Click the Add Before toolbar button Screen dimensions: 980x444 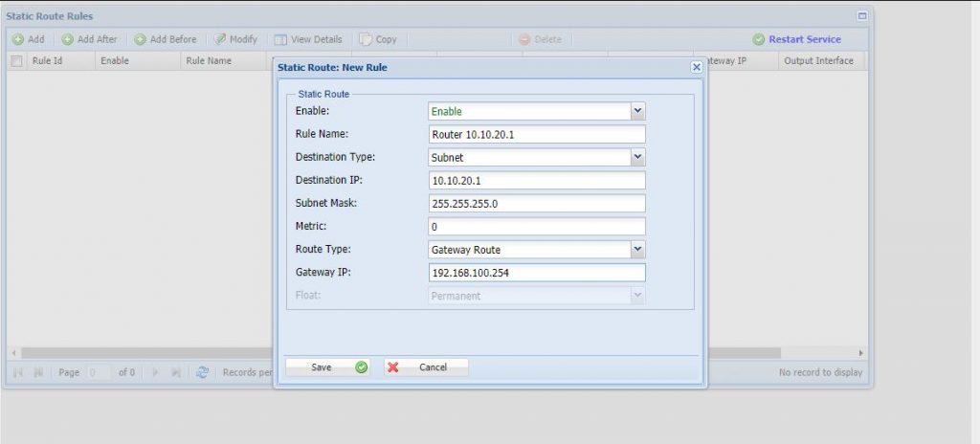pos(166,39)
